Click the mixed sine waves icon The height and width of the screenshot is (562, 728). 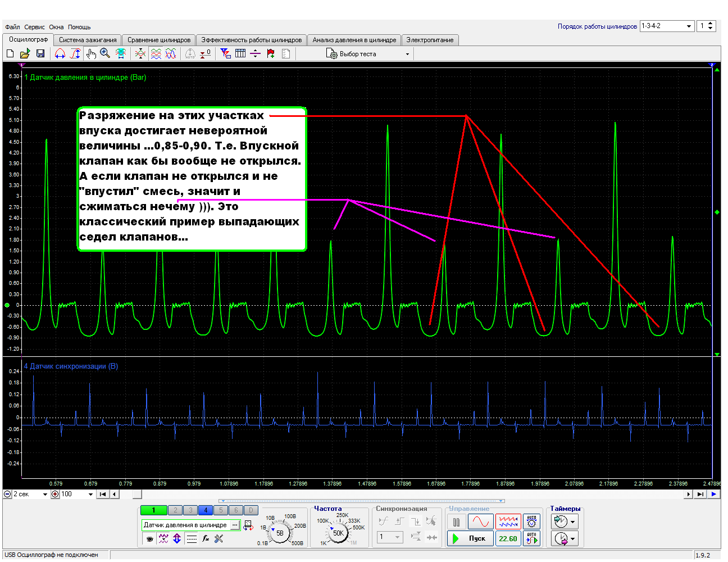point(171,53)
